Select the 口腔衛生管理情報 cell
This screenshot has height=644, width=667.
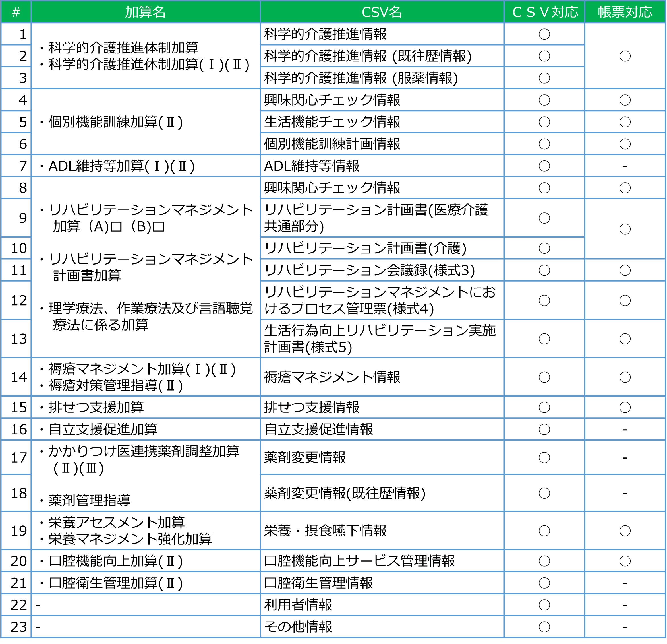[382, 583]
